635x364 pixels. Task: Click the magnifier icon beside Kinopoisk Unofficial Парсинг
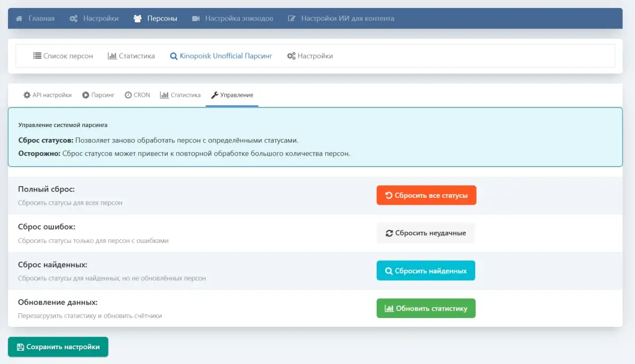pyautogui.click(x=174, y=56)
